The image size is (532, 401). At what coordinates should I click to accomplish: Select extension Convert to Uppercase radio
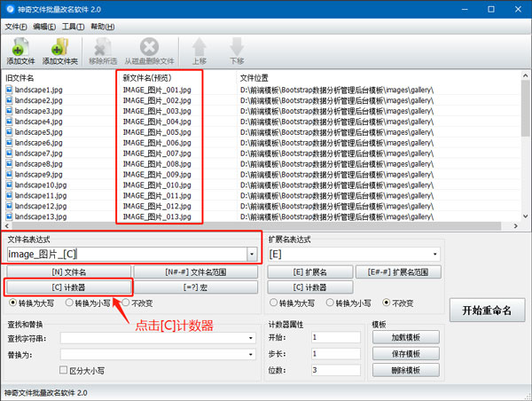click(x=273, y=303)
